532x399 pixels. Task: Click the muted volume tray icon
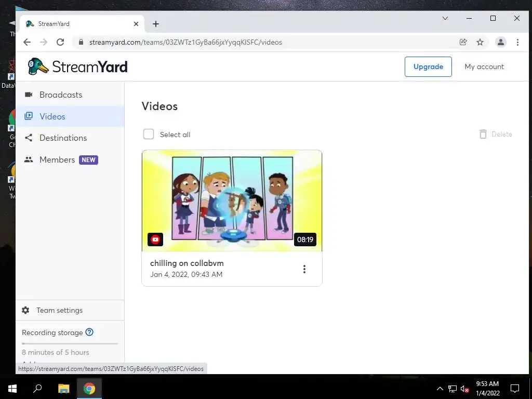[x=465, y=389]
